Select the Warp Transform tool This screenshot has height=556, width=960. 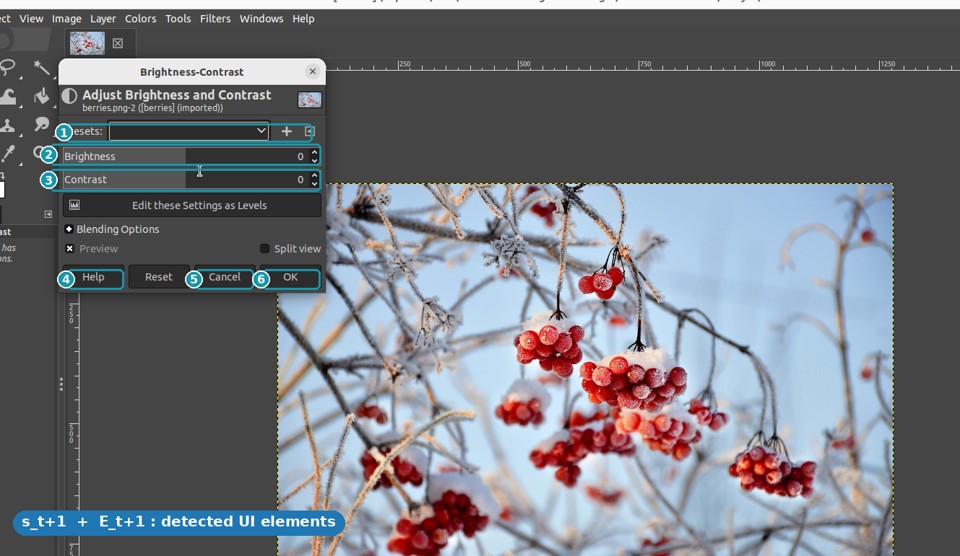8,96
